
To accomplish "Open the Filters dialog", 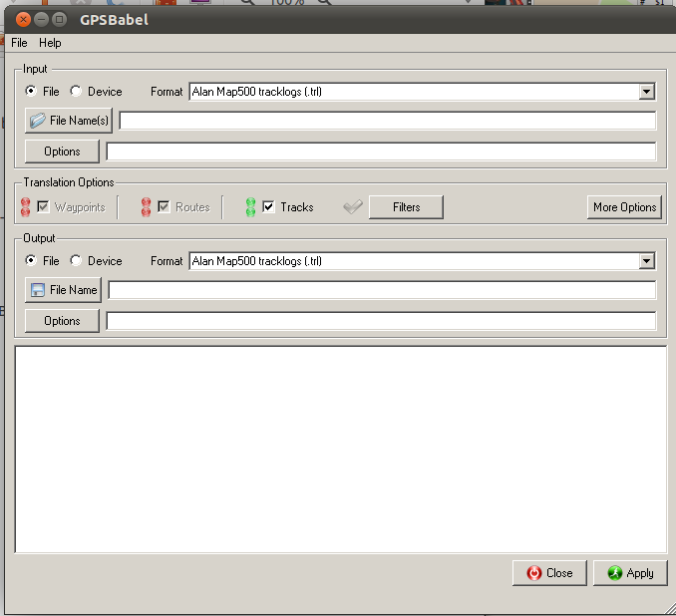I will pos(406,207).
